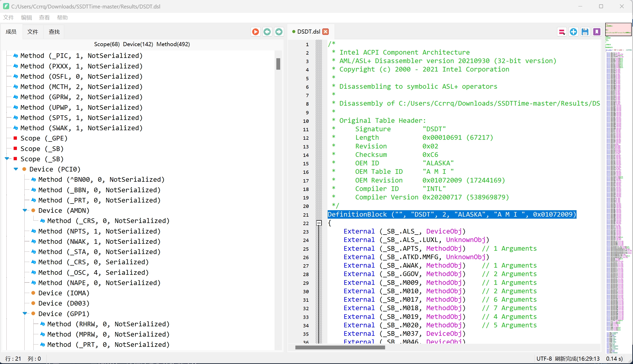Click the green back navigation arrow
The image size is (633, 364).
tap(267, 32)
